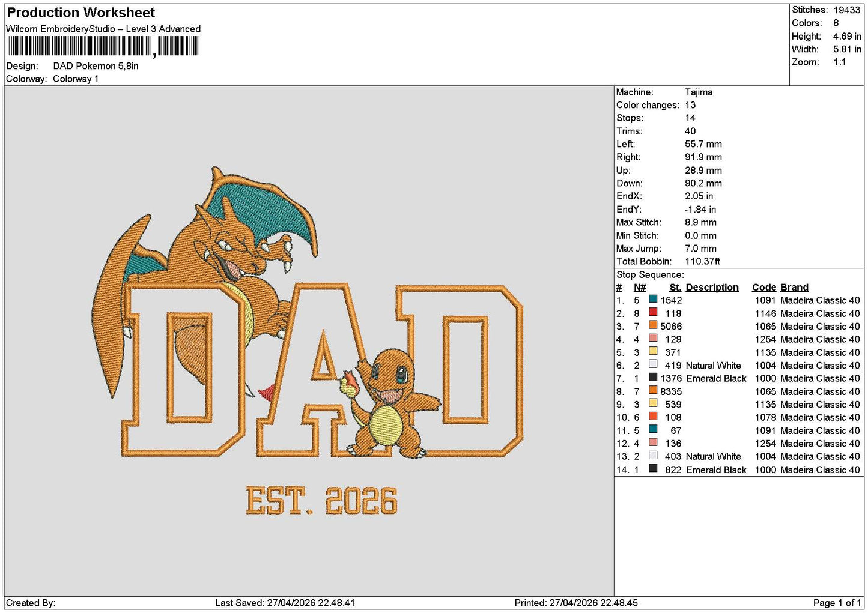Click the orange-red swatch in stop row 10
The image size is (868, 613).
[x=653, y=417]
